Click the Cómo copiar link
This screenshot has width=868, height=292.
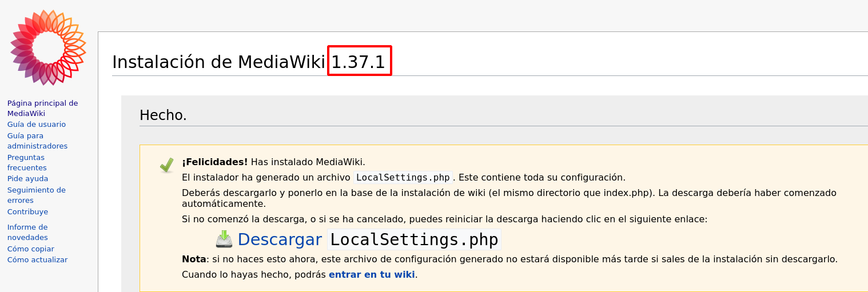[x=30, y=249]
